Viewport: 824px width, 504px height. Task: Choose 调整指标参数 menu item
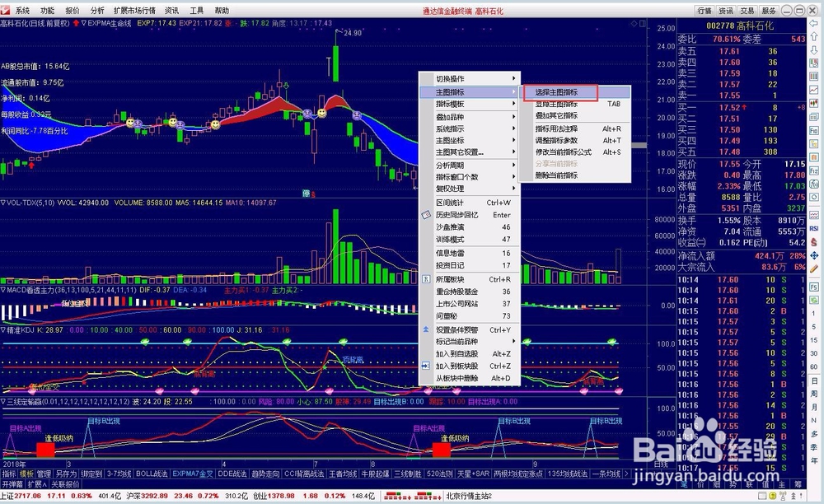(575, 140)
